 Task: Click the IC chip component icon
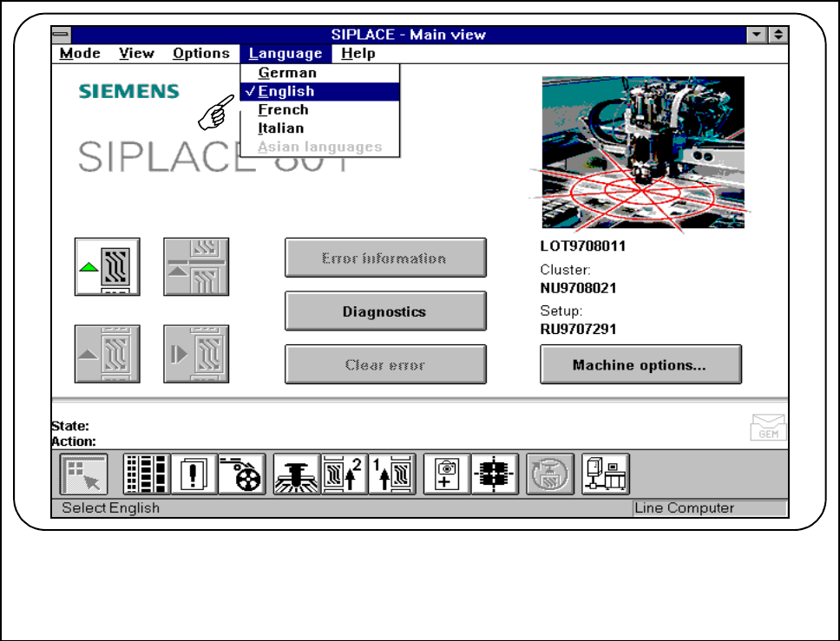(495, 474)
